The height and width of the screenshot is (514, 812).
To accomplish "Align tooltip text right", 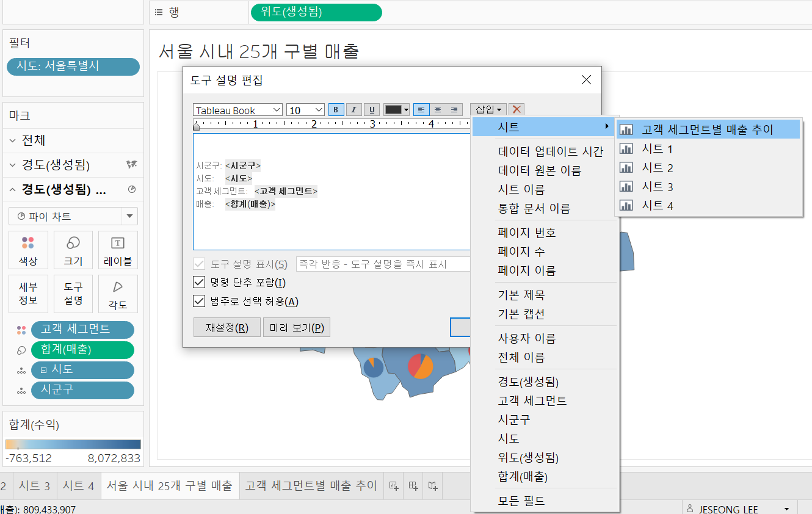I will tap(454, 110).
